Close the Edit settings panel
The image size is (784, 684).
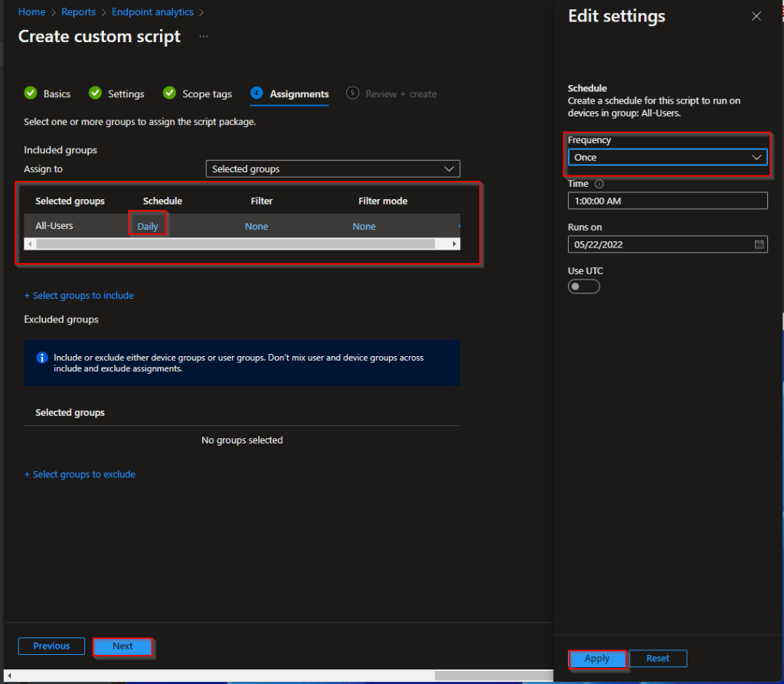756,16
